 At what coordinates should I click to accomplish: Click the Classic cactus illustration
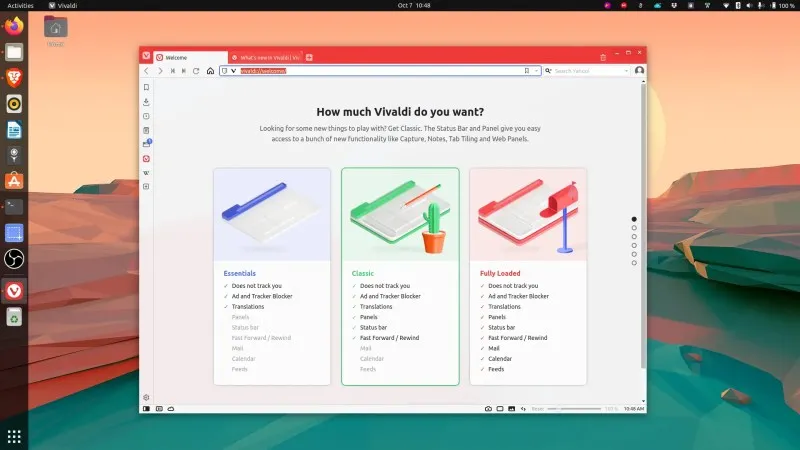tap(401, 214)
